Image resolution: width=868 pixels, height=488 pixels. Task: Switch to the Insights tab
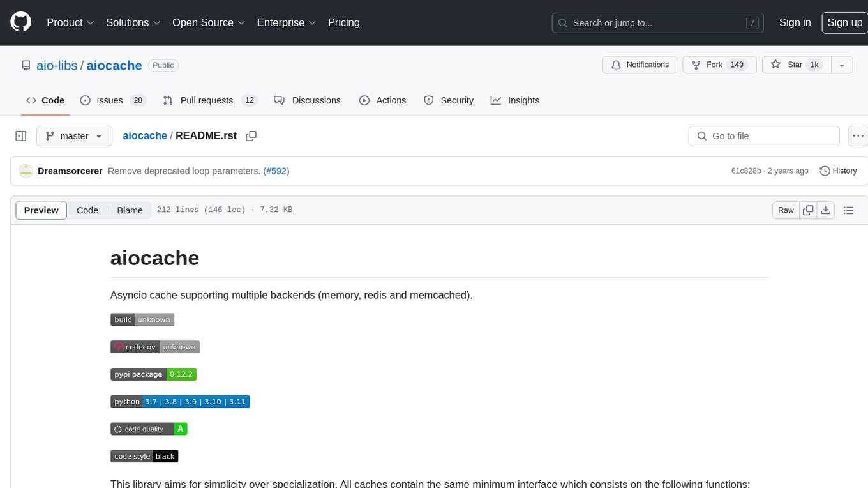coord(515,100)
